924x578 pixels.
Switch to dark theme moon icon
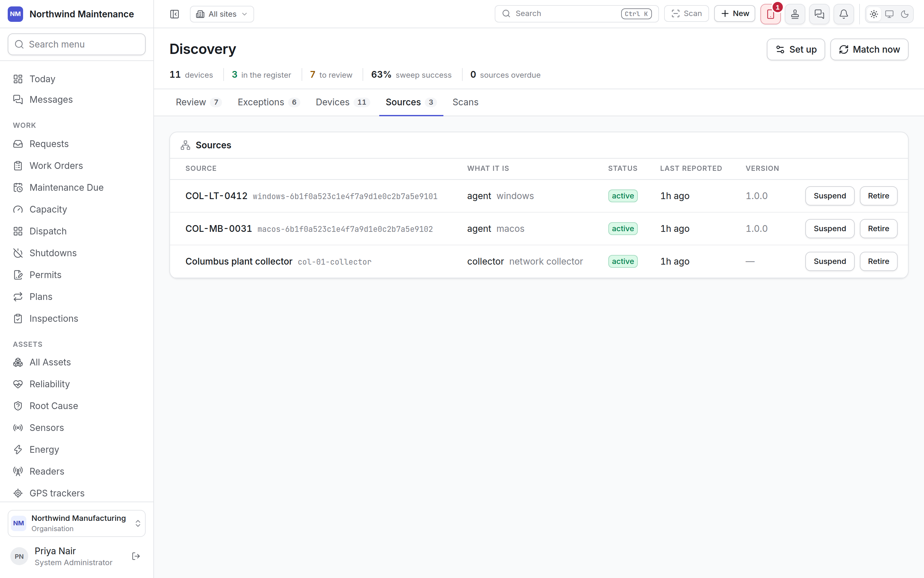pyautogui.click(x=904, y=14)
